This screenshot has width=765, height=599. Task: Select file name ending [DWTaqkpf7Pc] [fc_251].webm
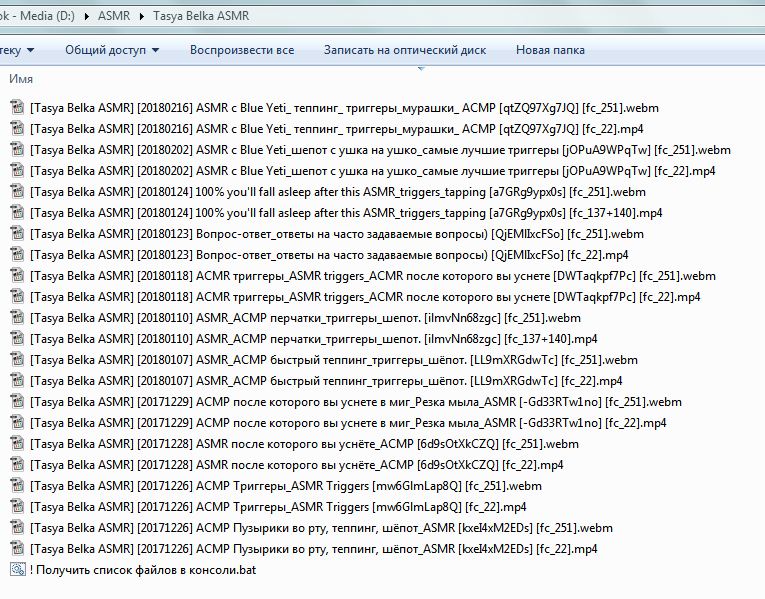[373, 276]
